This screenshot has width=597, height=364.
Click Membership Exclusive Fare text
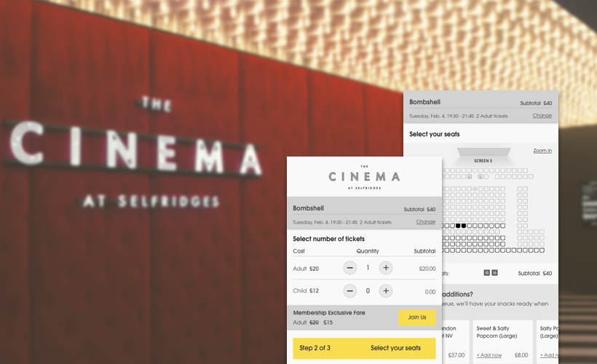[x=329, y=313]
